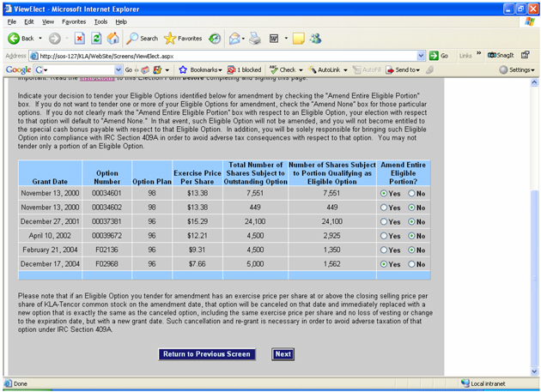Open Google toolbar Settings dropdown
Screen dimensions: 541x392
pyautogui.click(x=517, y=69)
